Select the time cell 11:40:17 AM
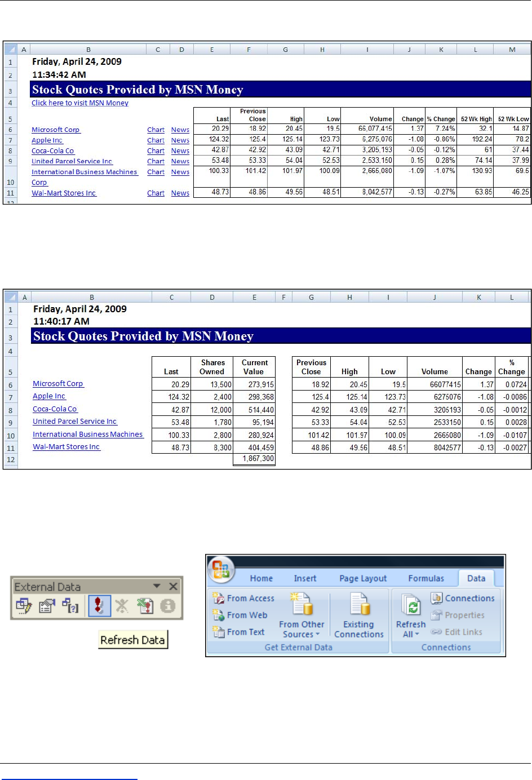This screenshot has height=780, width=532. coord(61,321)
